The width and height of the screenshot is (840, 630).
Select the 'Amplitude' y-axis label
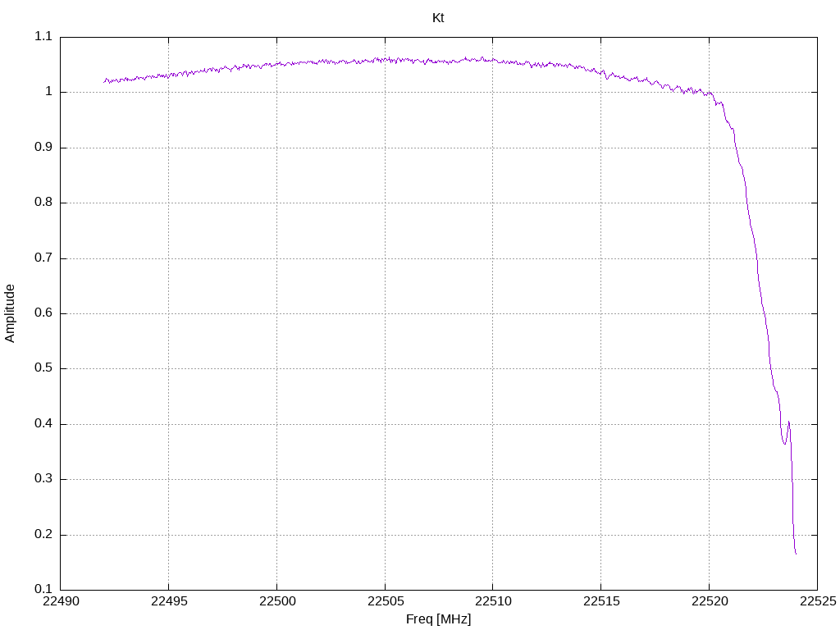[10, 313]
